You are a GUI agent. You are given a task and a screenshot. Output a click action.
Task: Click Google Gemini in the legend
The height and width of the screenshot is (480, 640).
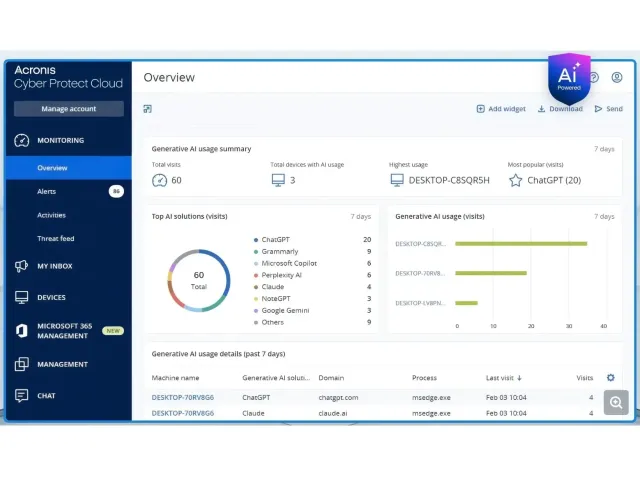[x=285, y=311]
